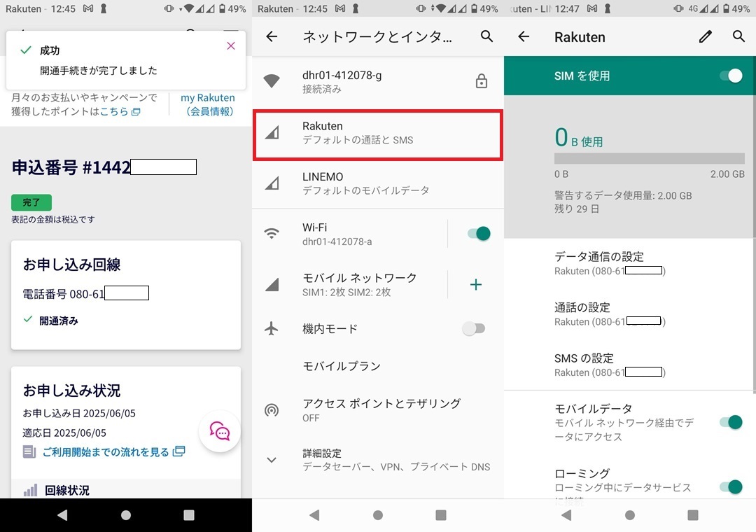Expand 詳細設定 chevron
The width and height of the screenshot is (756, 532).
point(272,460)
